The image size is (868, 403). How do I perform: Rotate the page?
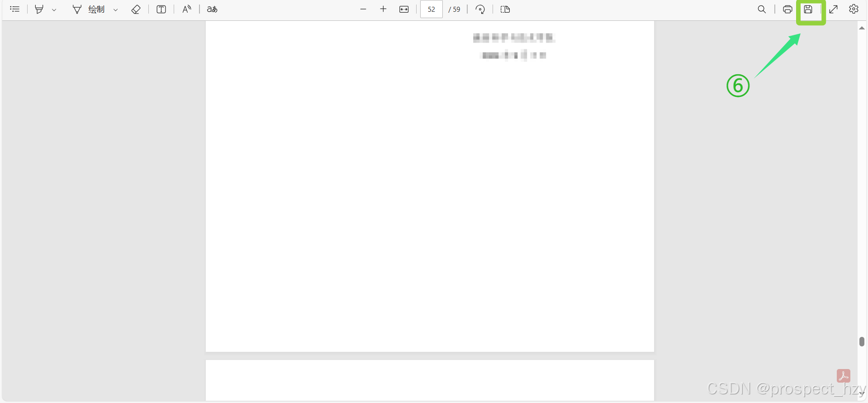[x=480, y=9]
